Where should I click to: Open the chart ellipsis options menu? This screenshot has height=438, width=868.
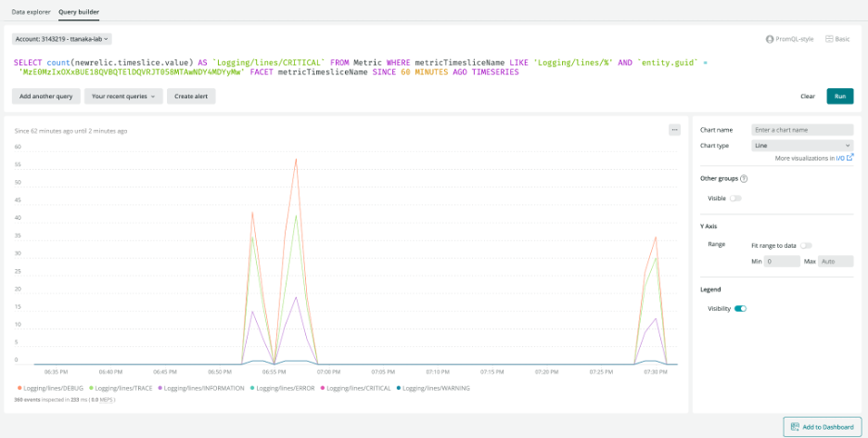pyautogui.click(x=674, y=130)
